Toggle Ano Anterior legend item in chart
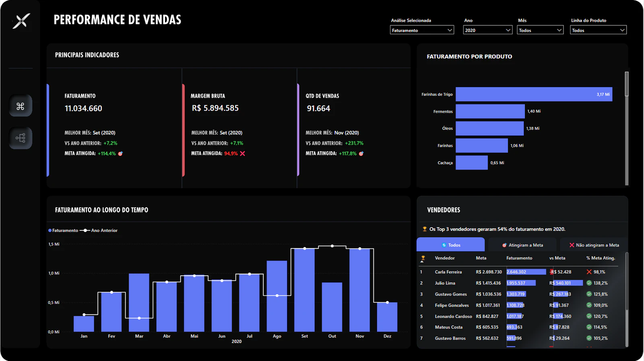This screenshot has width=644, height=361. 99,230
